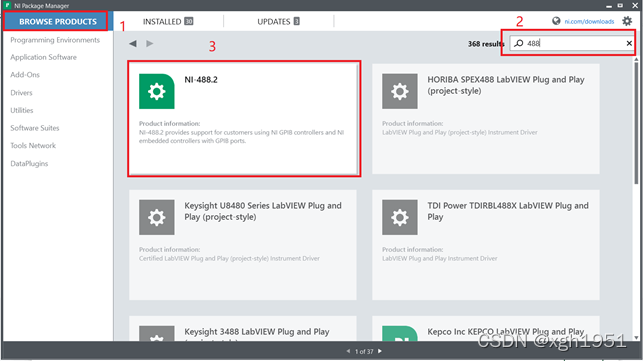Click the green NI-488.2 product icon

(x=157, y=91)
